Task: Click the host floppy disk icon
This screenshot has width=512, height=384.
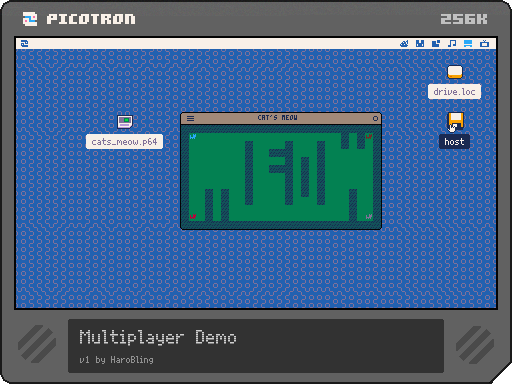Action: point(455,121)
